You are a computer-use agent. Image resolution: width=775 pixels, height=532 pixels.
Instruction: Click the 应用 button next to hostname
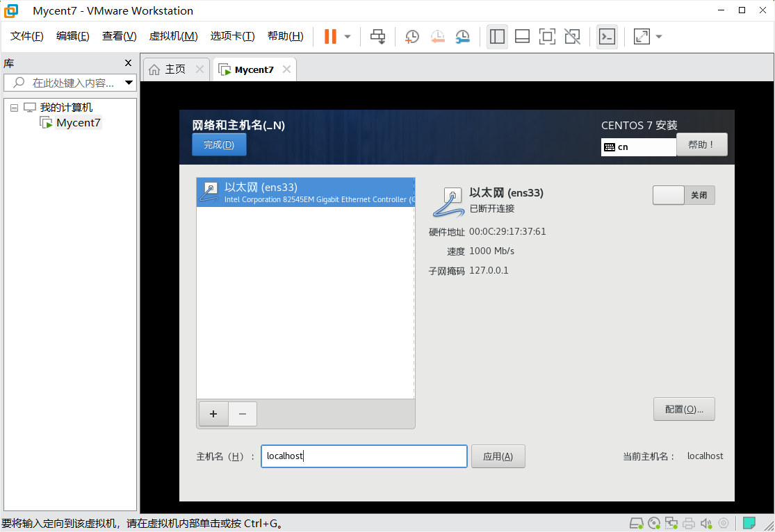(498, 456)
